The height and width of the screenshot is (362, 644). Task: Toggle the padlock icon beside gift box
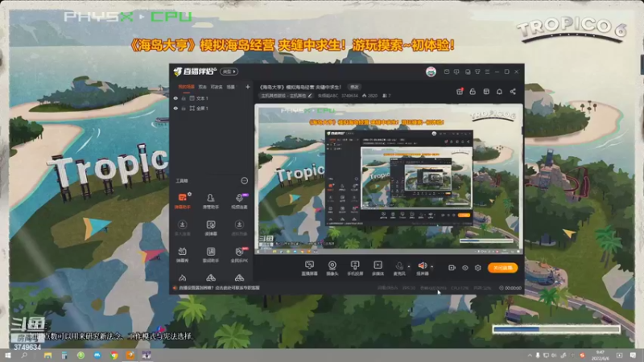[473, 92]
